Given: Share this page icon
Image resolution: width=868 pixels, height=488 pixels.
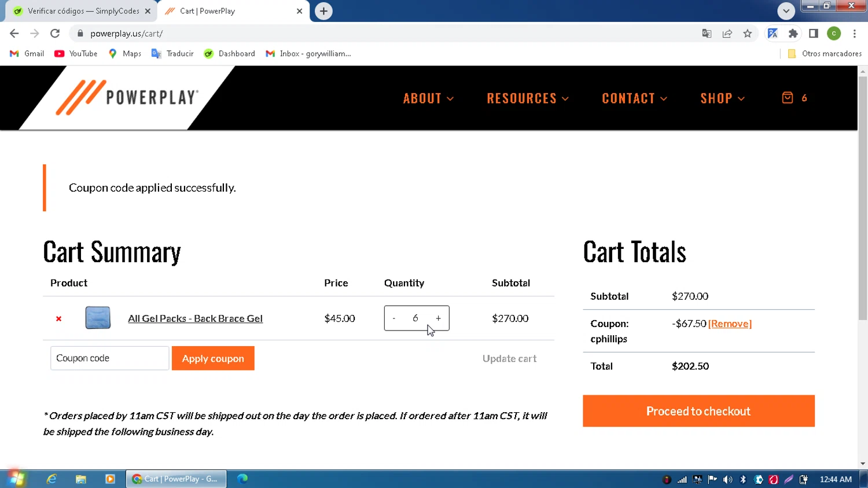Looking at the screenshot, I should pyautogui.click(x=727, y=34).
